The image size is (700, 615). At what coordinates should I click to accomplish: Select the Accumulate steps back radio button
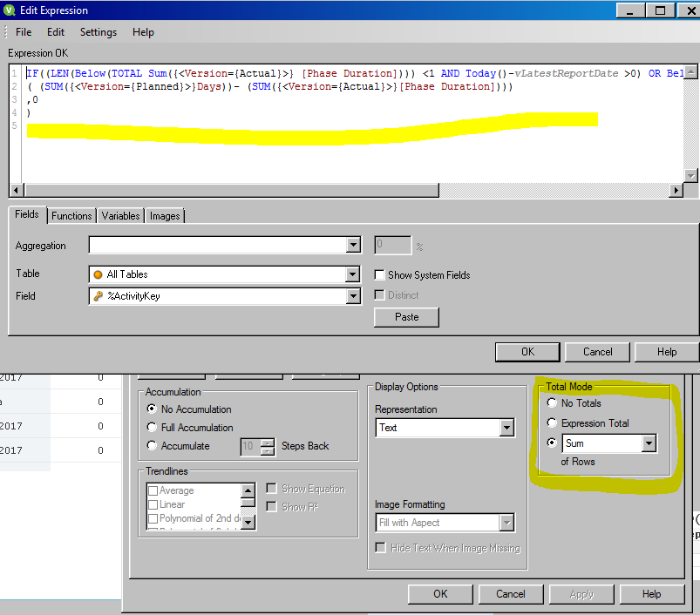[x=152, y=445]
